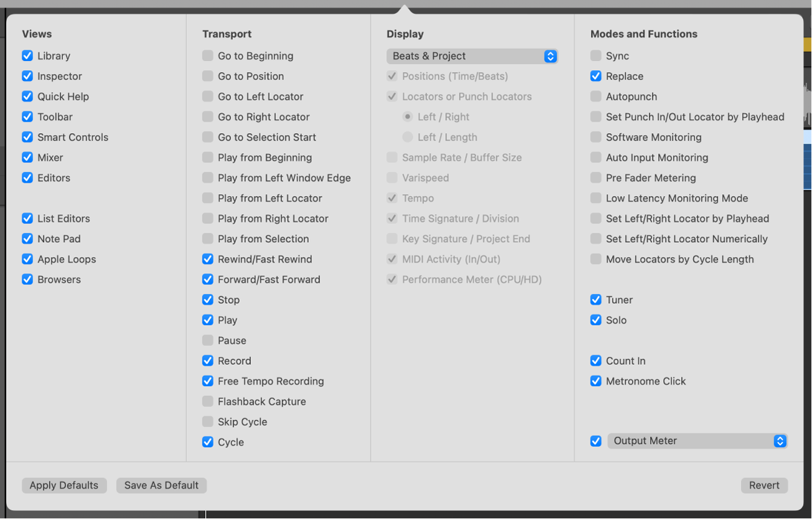812x519 pixels.
Task: Uncheck the Cycle transport checkbox
Action: pos(207,442)
